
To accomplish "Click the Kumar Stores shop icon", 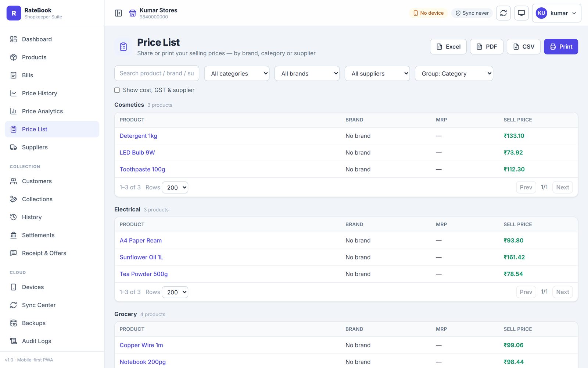I will 133,13.
